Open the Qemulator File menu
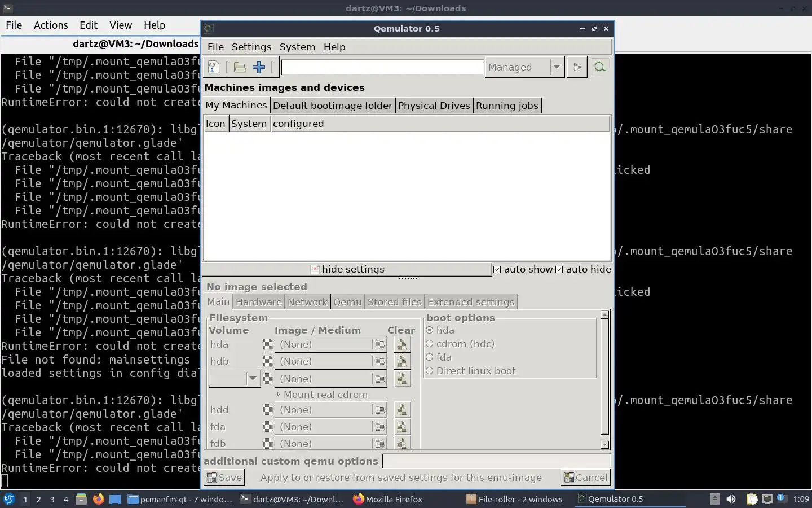Viewport: 812px width, 508px height. coord(215,47)
